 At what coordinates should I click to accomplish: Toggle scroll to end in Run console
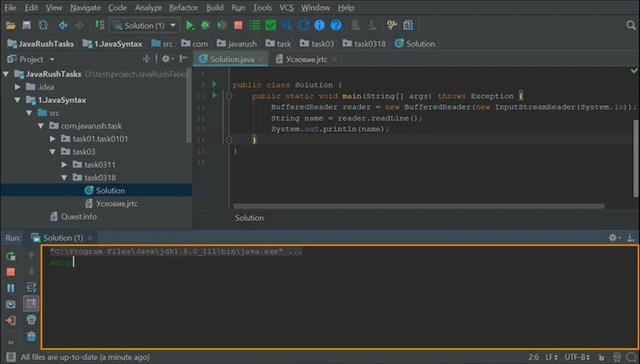point(31,303)
